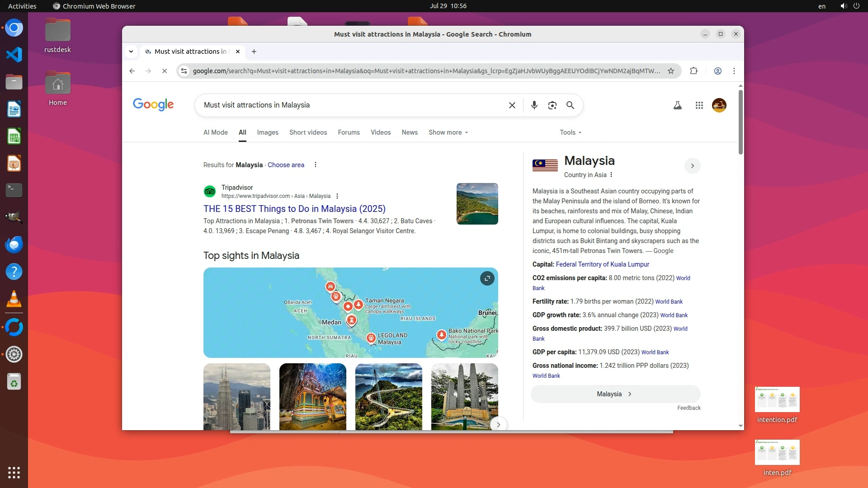Open THE 15 BEST Things to Do link
868x488 pixels.
pyautogui.click(x=294, y=209)
